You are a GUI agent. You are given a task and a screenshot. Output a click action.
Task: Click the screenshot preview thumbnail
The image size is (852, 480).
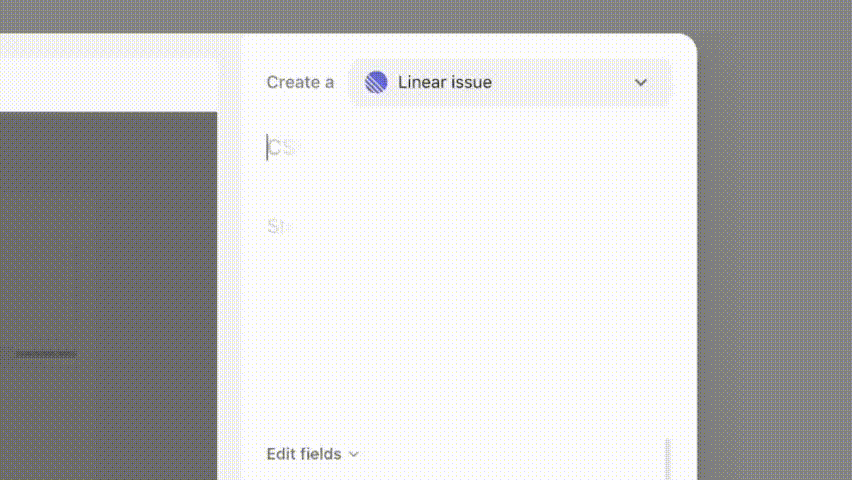point(108,296)
